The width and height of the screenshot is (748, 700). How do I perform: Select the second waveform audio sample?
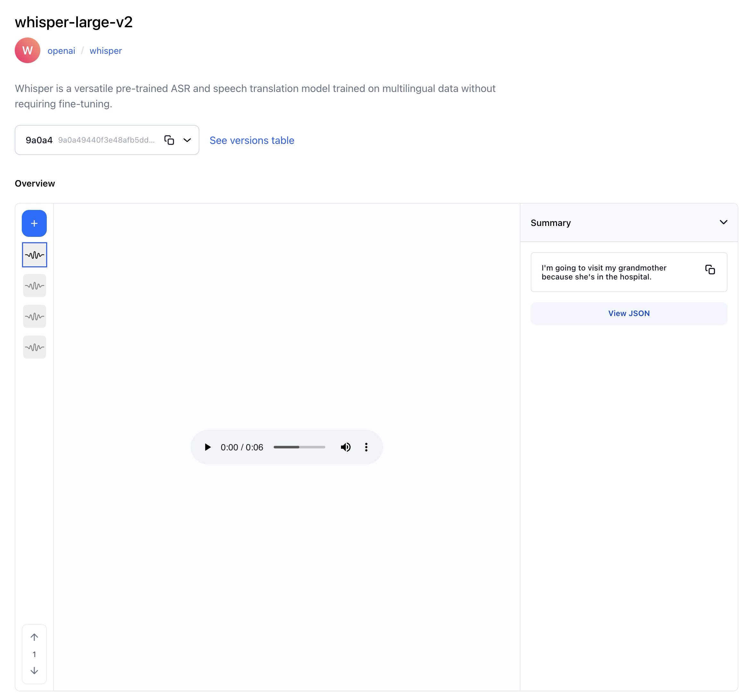pos(34,286)
